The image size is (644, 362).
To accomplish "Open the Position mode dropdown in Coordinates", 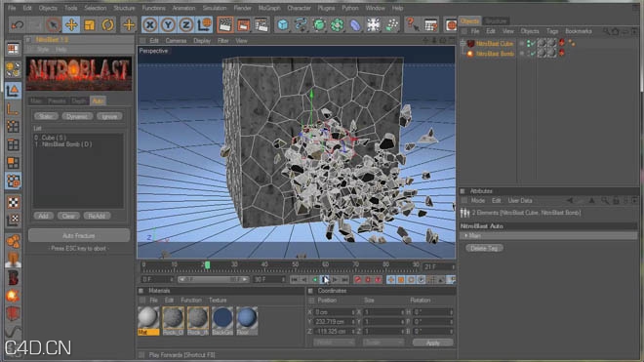I will tap(334, 342).
